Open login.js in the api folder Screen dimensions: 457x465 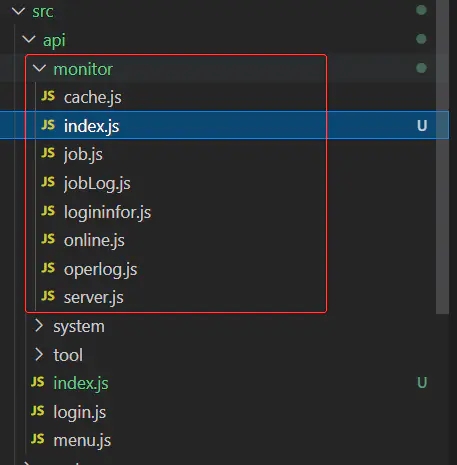80,412
